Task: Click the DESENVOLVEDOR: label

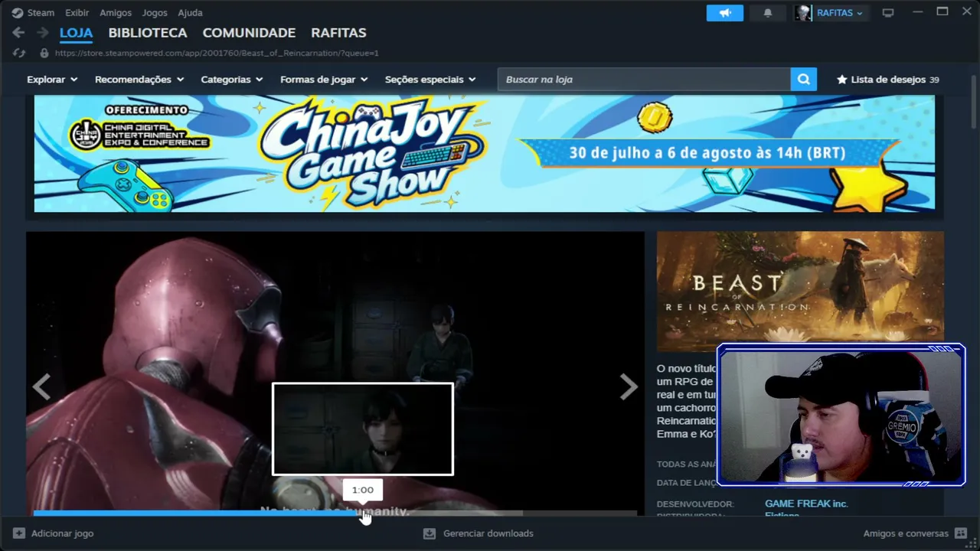Action: (695, 504)
